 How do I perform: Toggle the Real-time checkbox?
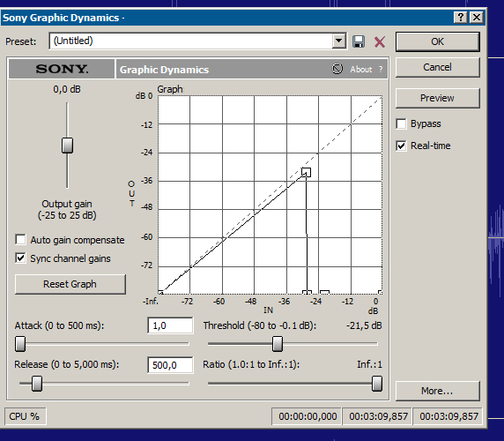[x=401, y=146]
